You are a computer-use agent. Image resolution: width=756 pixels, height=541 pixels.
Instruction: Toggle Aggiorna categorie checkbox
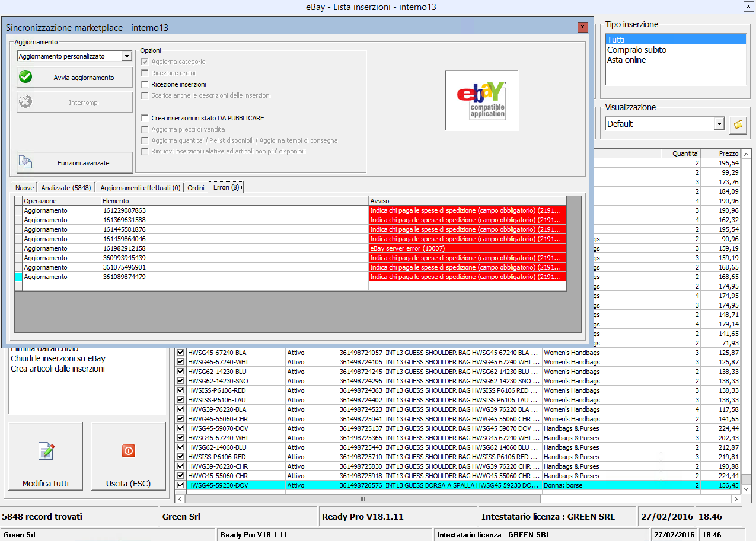point(145,62)
